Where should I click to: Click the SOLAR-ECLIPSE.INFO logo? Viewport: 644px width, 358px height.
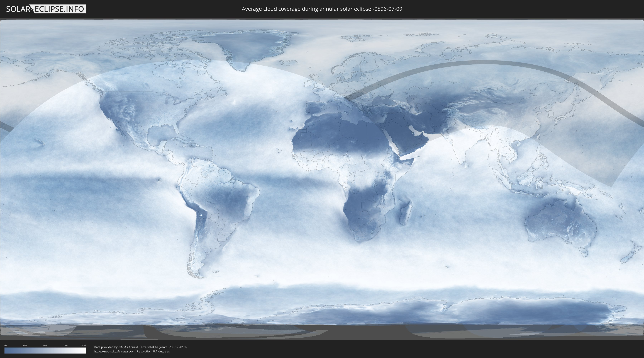tap(46, 9)
